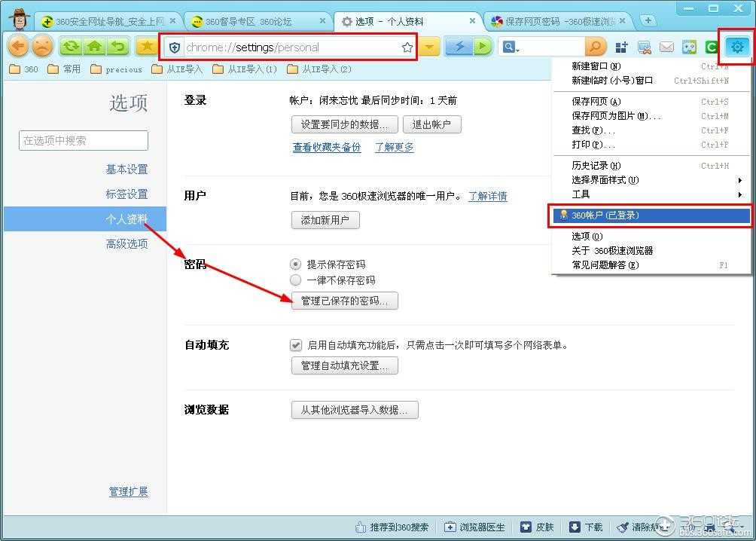Open the 从IE导入 (2) bookmark folder
Screen dimensions: 756x541
(319, 69)
